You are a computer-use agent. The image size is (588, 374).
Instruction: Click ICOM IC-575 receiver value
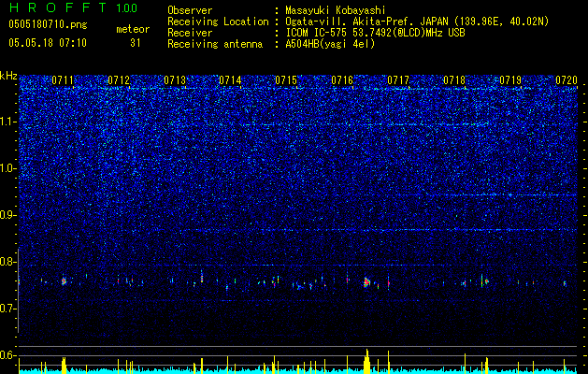(375, 33)
